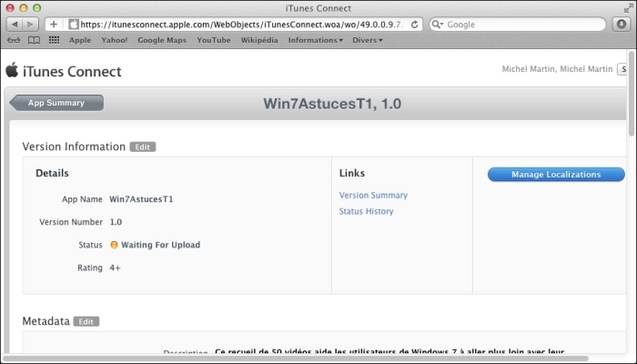637x364 pixels.
Task: Click the Win7AstucesT1, 1.0 page title
Action: tap(332, 104)
